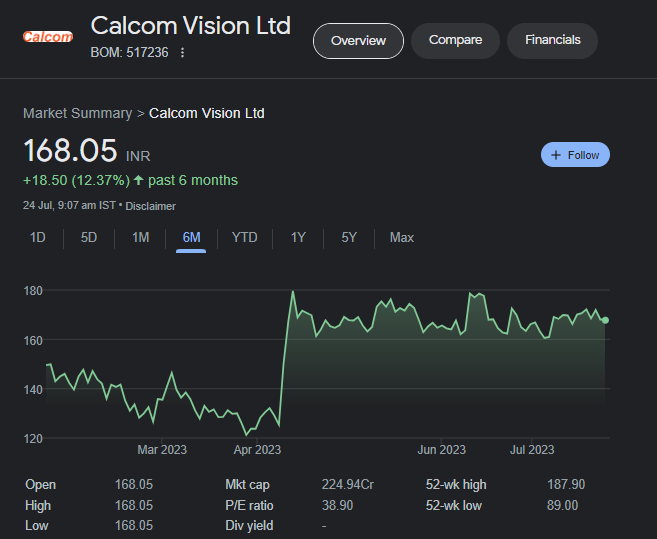Select the 1D time range

click(38, 238)
